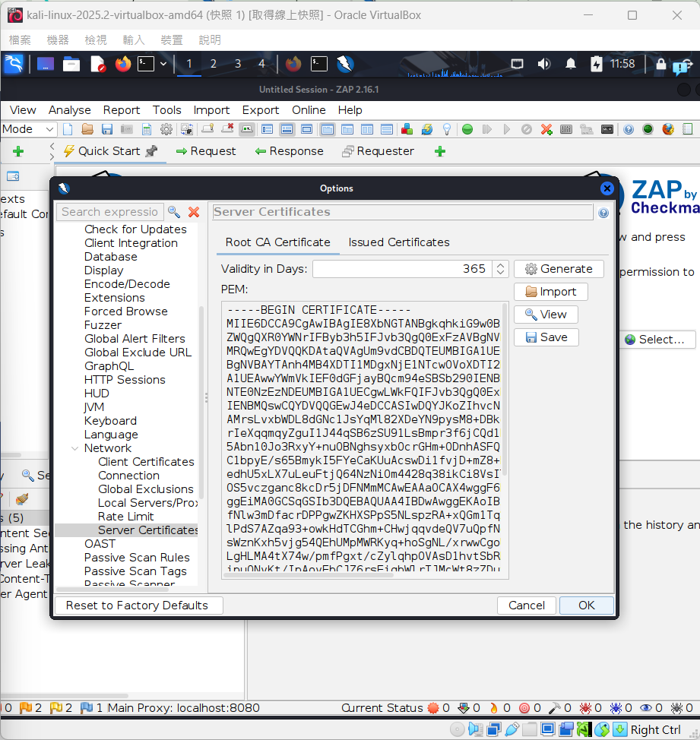This screenshot has width=700, height=740.
Task: Open Kali application menu dragon icon
Action: click(x=14, y=64)
